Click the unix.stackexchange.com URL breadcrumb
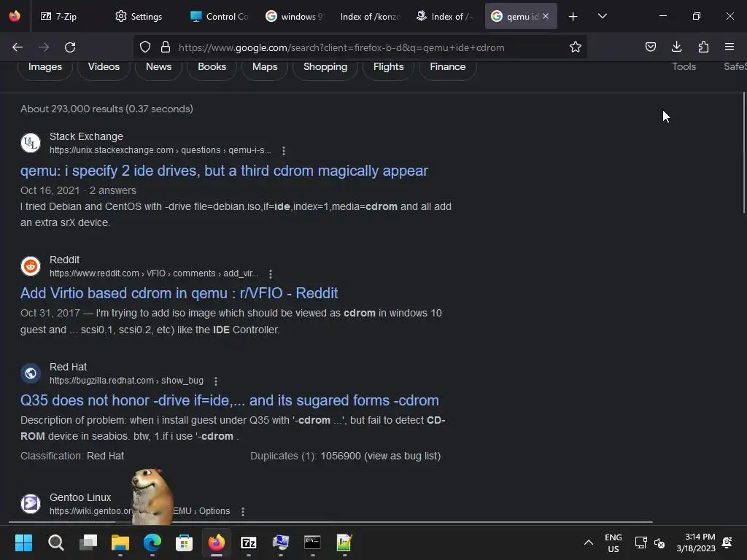Image resolution: width=747 pixels, height=560 pixels. pos(160,150)
